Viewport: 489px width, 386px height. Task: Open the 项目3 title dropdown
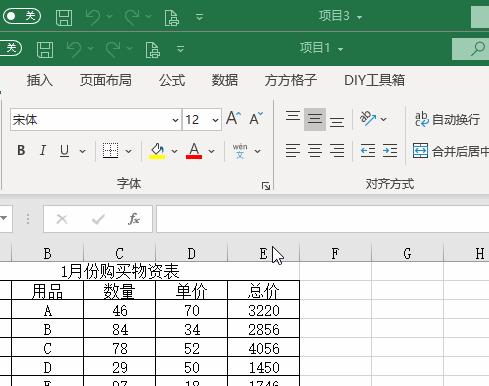point(359,17)
